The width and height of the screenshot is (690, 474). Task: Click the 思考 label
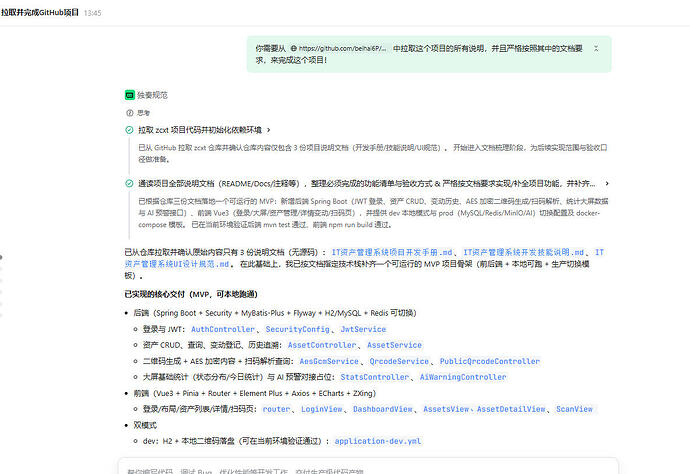coord(143,113)
